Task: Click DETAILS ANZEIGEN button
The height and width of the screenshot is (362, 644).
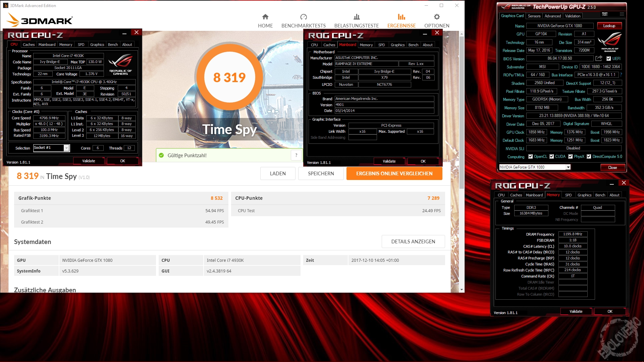Action: [413, 241]
